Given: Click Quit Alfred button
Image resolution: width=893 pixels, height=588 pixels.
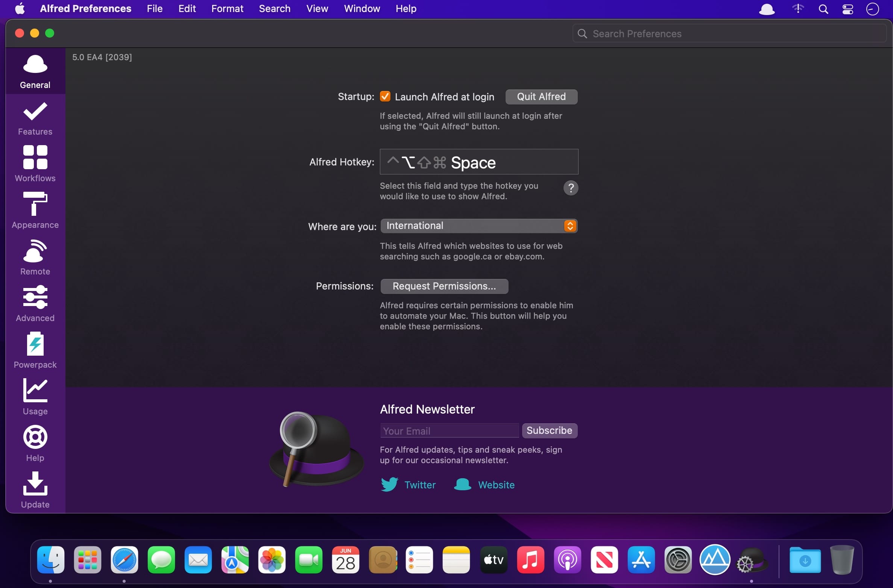Looking at the screenshot, I should click(x=541, y=97).
